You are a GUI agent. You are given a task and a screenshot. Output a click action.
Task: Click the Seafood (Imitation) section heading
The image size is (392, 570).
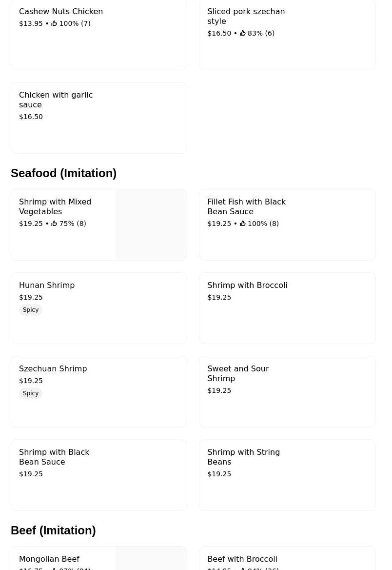pos(63,173)
